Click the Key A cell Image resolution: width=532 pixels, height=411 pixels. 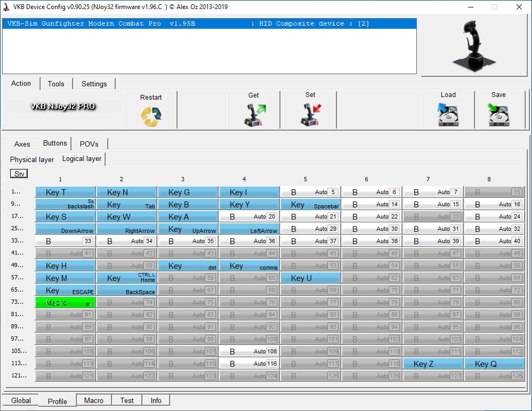click(188, 216)
